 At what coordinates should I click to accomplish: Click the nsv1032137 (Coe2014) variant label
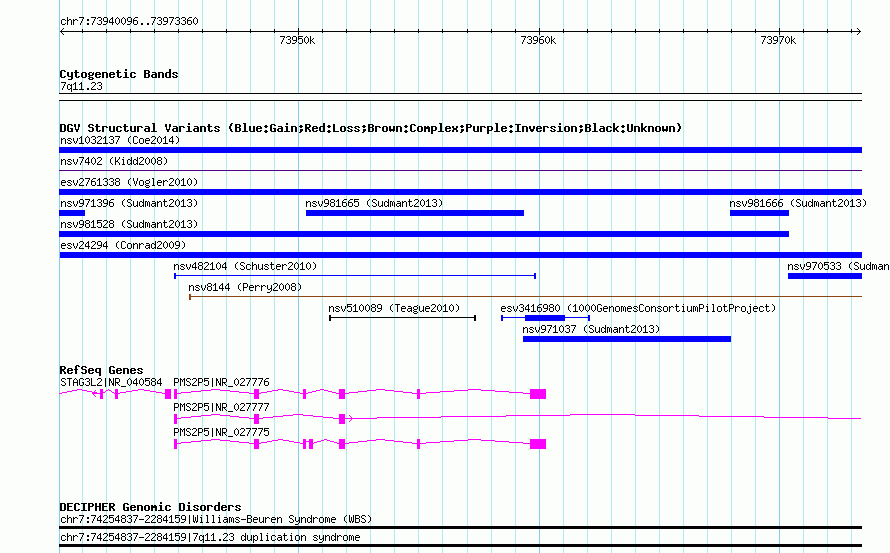click(x=120, y=140)
